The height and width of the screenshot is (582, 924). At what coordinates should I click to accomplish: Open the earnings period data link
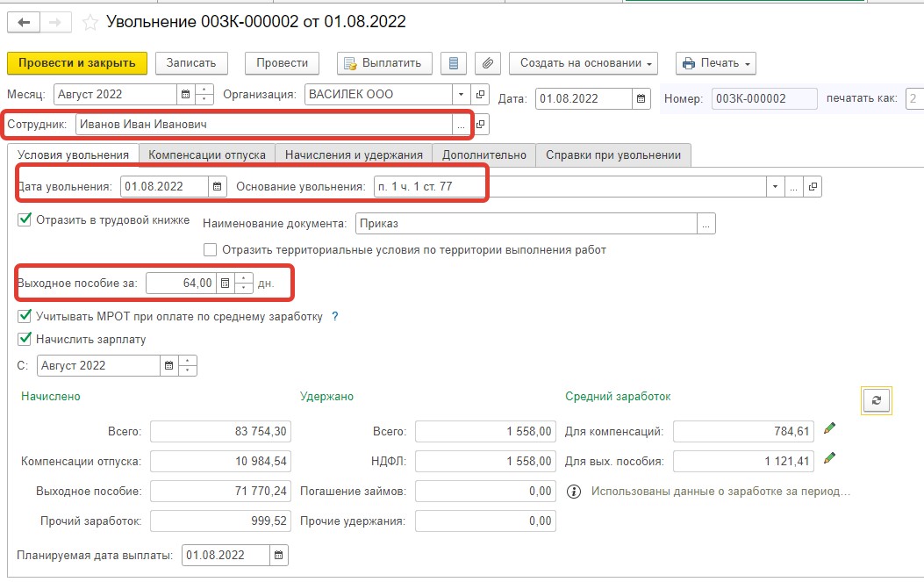click(720, 492)
